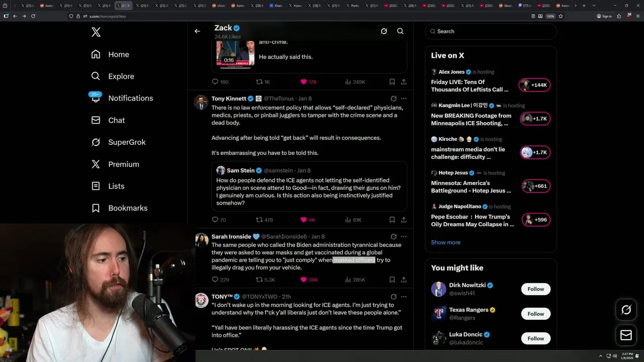
Task: Open Sarah Ironside's profile name
Action: 231,236
